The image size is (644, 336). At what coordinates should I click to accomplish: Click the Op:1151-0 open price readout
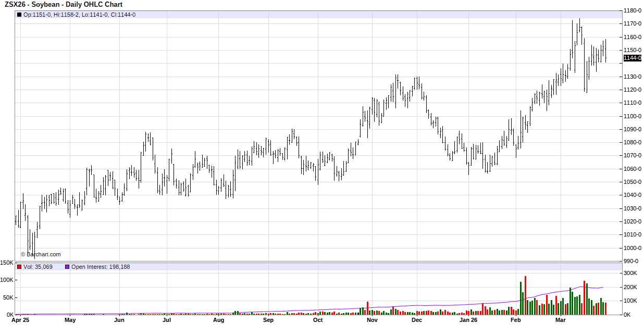click(37, 15)
